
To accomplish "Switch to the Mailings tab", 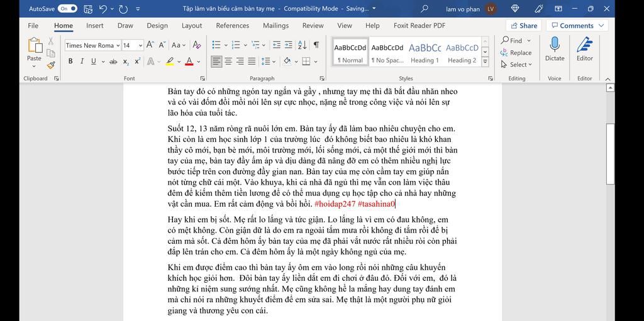I will [275, 26].
